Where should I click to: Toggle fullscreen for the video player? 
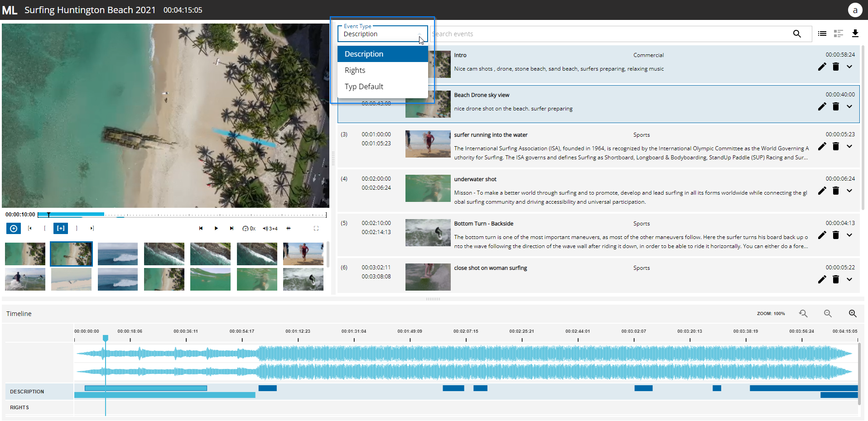(x=316, y=229)
